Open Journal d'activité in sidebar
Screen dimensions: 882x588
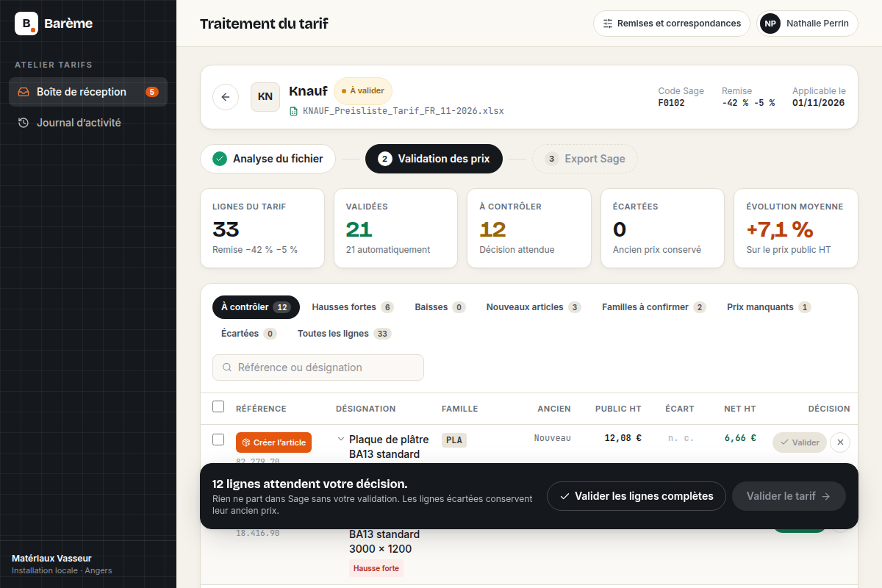pos(88,123)
